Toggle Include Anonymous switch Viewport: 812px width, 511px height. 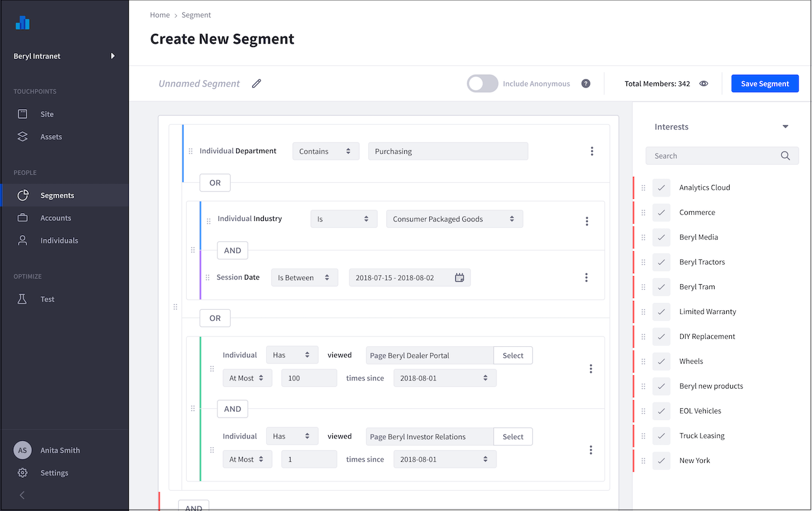[483, 84]
